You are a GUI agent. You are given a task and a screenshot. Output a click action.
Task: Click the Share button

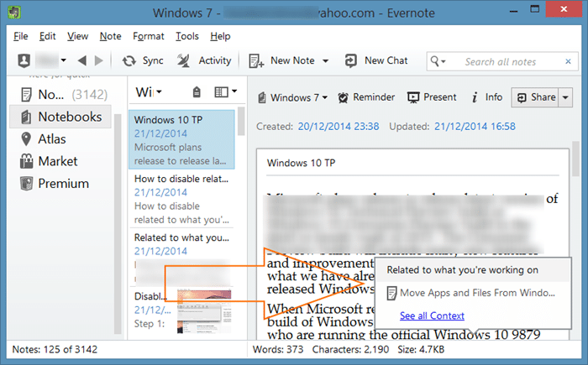tap(536, 97)
